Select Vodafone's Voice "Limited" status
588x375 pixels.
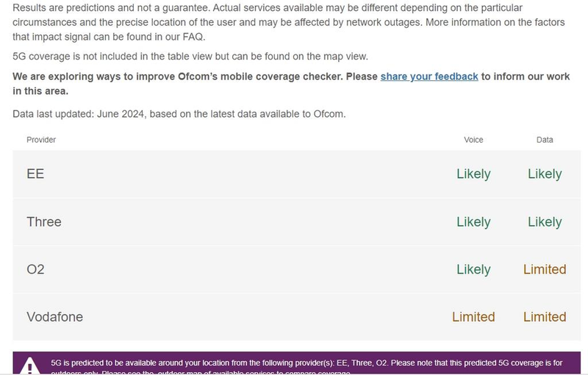pyautogui.click(x=473, y=317)
